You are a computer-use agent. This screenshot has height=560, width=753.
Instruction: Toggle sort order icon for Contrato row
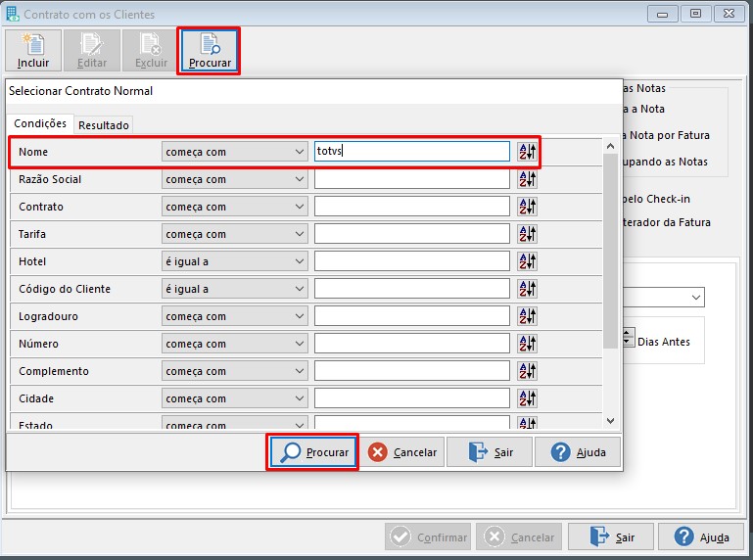pyautogui.click(x=527, y=207)
